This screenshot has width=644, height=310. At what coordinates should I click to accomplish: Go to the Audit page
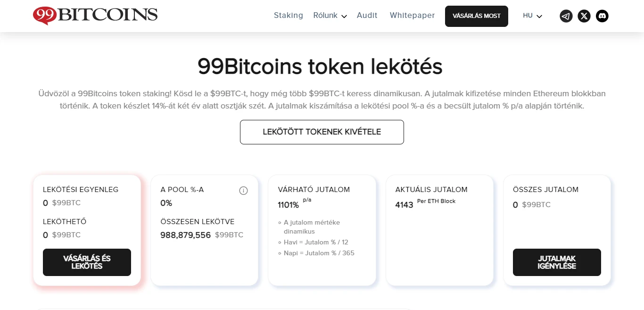367,16
